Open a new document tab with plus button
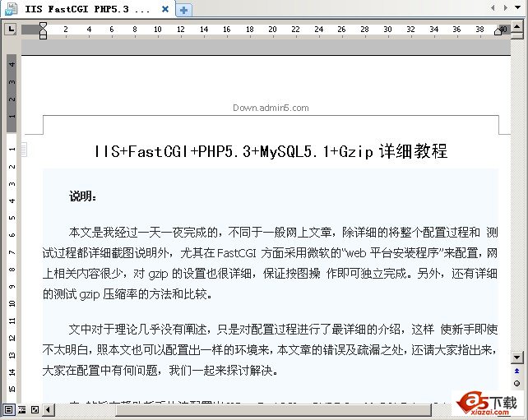The image size is (528, 420). [x=184, y=10]
